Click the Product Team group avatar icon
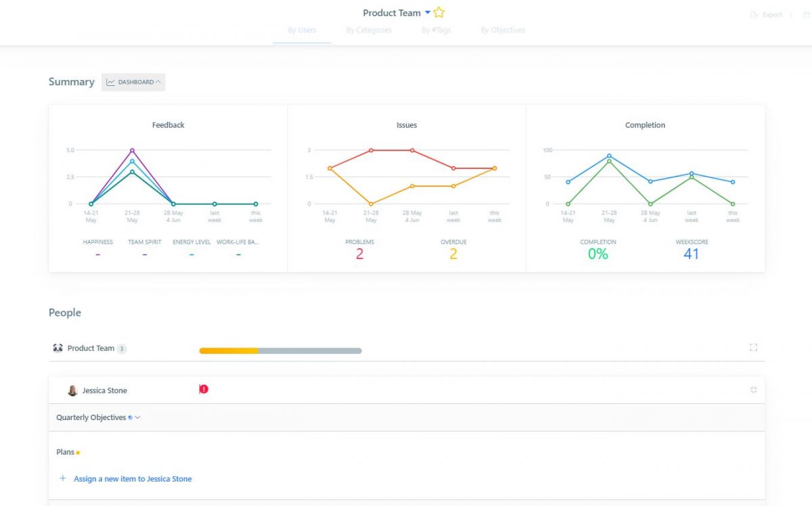Viewport: 812px width, 506px height. pos(58,348)
